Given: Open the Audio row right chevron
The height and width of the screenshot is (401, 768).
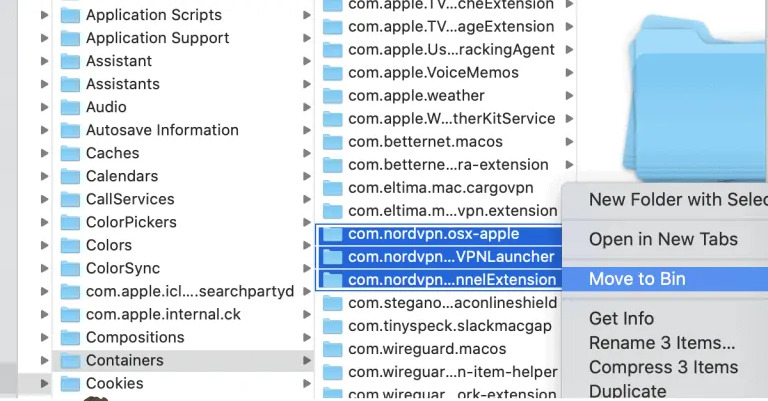Looking at the screenshot, I should click(307, 107).
